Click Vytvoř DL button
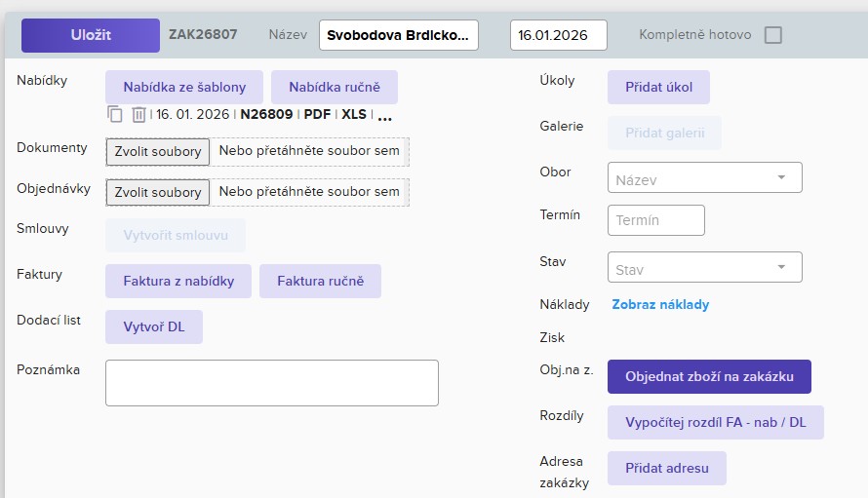This screenshot has width=868, height=498. [x=153, y=326]
